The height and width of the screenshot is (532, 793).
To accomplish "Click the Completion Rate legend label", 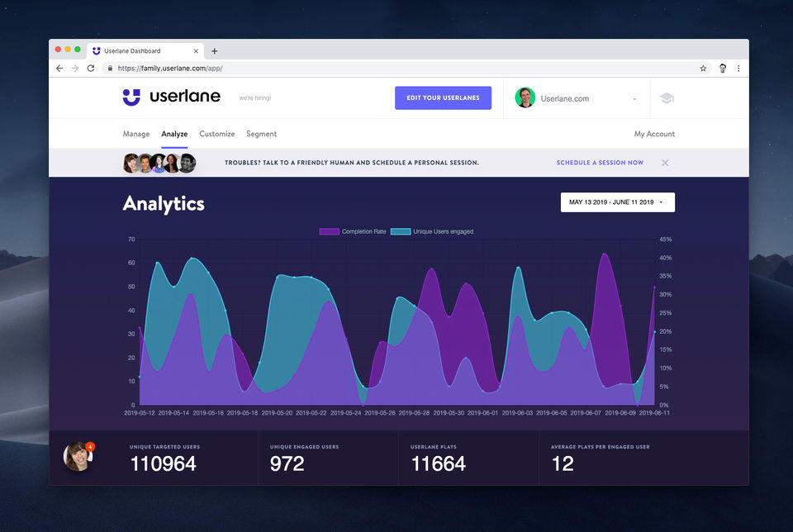I will point(363,231).
